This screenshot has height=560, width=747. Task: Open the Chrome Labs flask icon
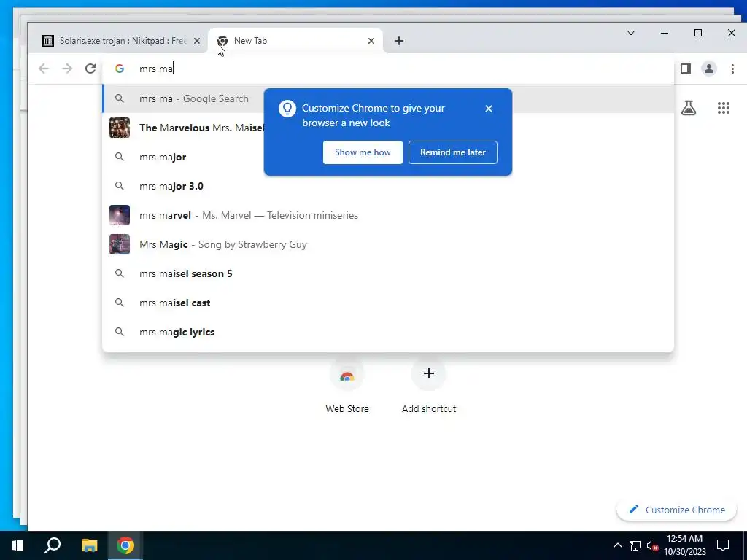coord(689,108)
